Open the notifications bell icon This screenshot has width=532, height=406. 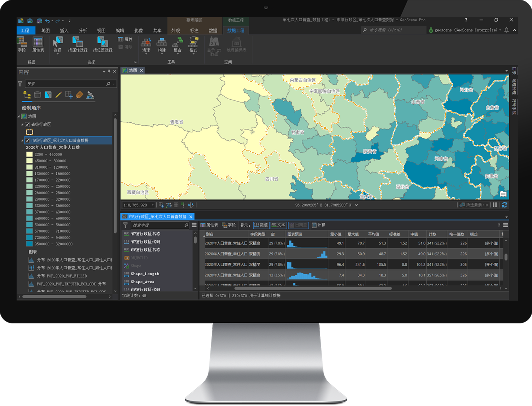click(506, 30)
